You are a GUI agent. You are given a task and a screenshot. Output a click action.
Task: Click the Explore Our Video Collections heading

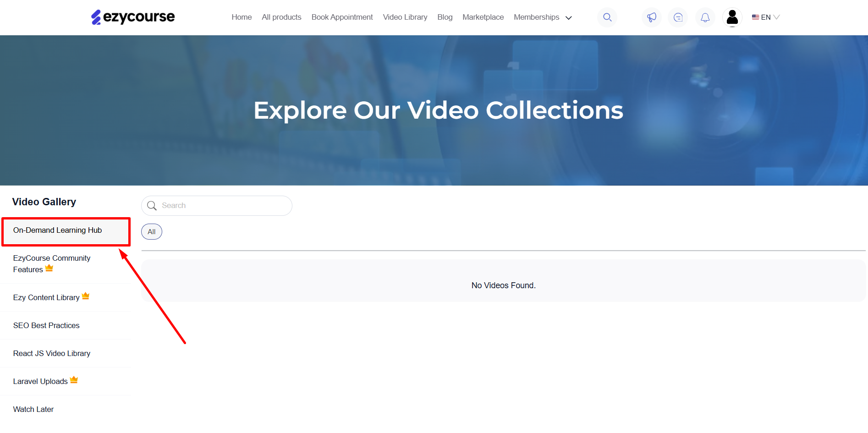click(439, 110)
